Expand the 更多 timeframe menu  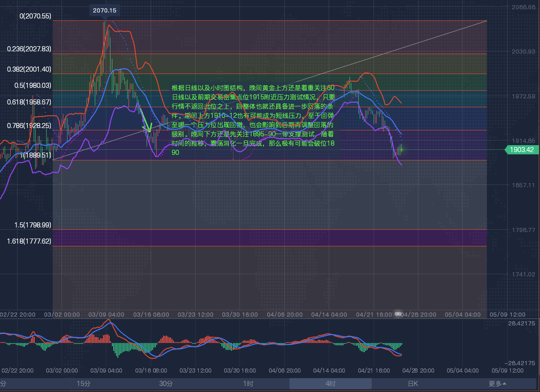(497, 384)
